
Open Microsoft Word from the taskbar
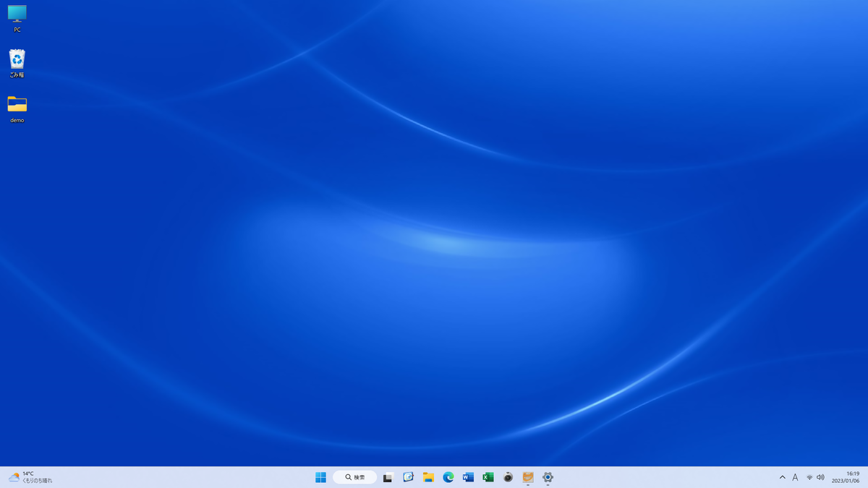(468, 477)
